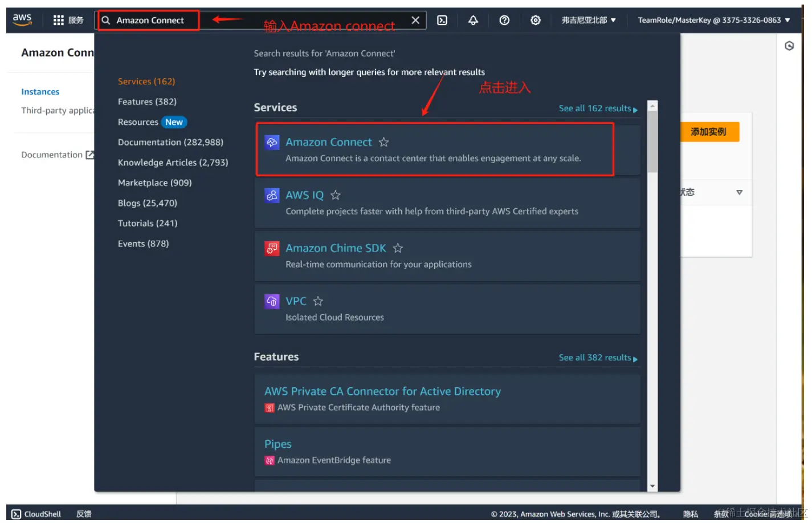Open the Pipes feature link

tap(278, 444)
